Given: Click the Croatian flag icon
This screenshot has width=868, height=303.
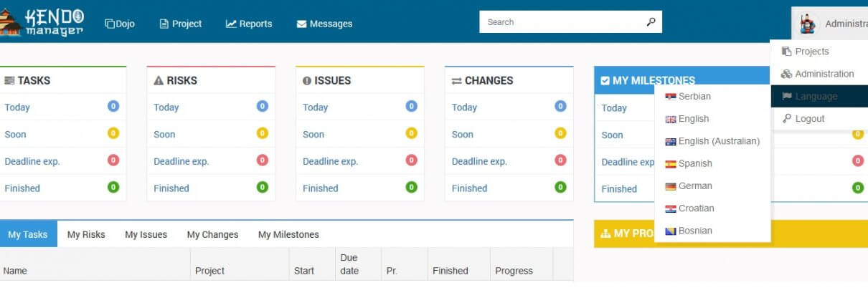Looking at the screenshot, I should click(671, 208).
